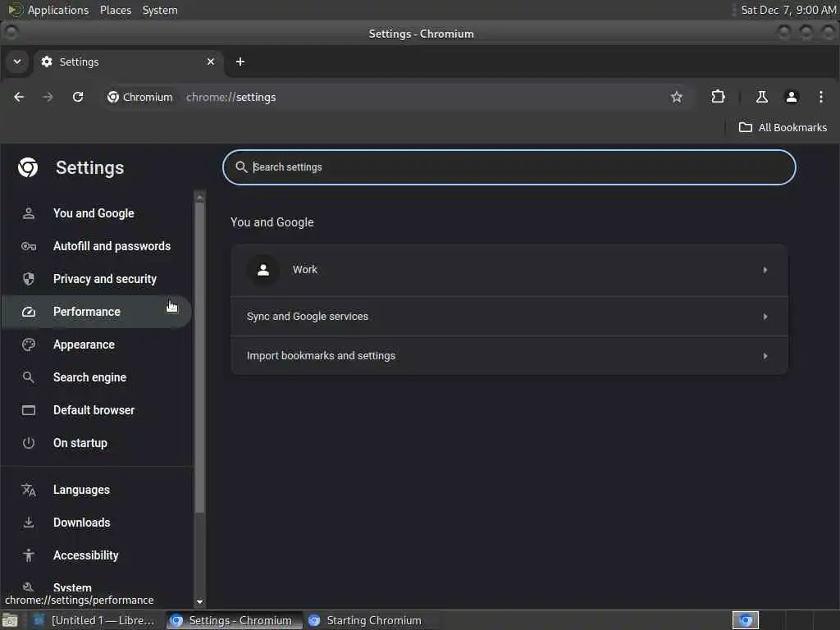Open Performance settings section
This screenshot has height=630, width=840.
[97, 312]
